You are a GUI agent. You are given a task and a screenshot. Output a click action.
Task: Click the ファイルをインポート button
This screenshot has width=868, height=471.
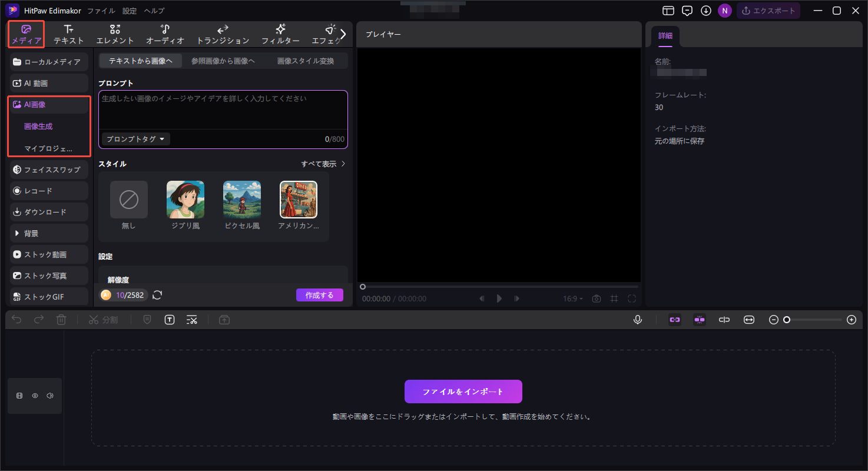coord(463,392)
